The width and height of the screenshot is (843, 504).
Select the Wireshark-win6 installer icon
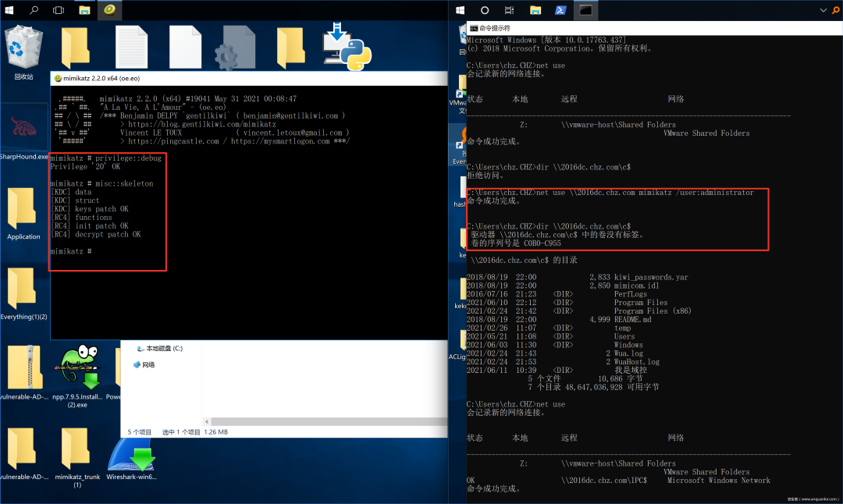click(131, 458)
